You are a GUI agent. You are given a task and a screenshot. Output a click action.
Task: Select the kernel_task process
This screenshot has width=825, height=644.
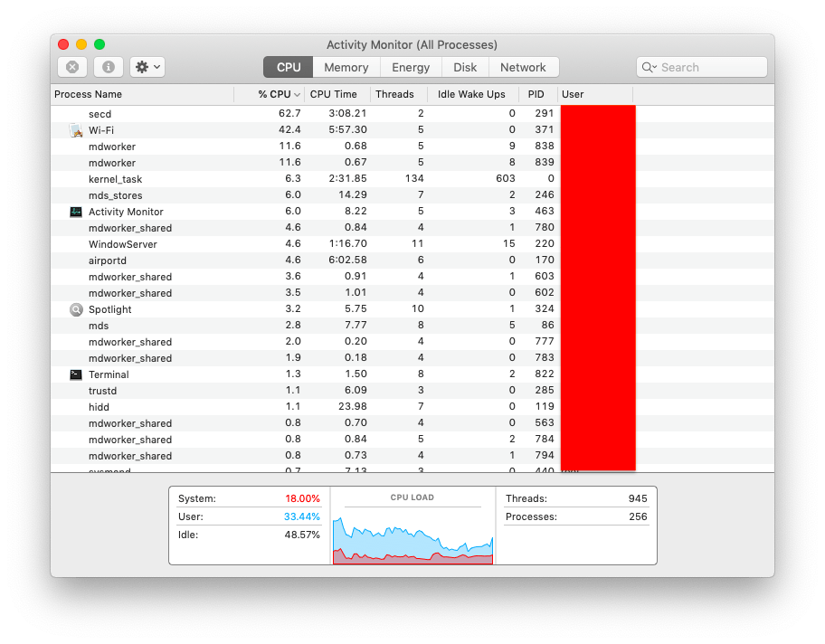(x=412, y=179)
